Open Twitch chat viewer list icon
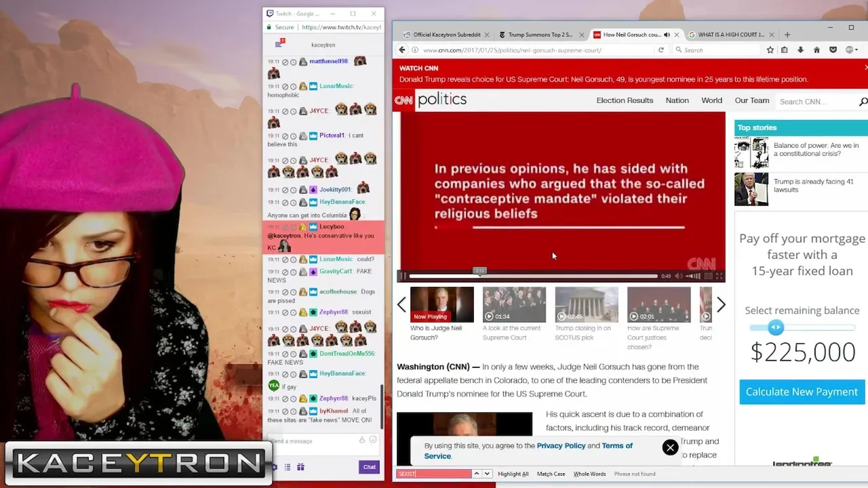This screenshot has width=868, height=488. pyautogui.click(x=288, y=467)
